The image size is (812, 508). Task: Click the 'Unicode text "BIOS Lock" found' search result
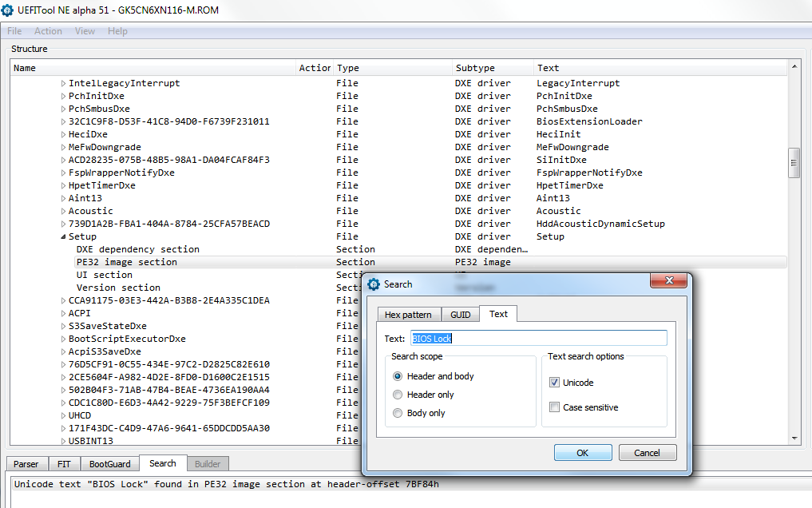point(226,484)
